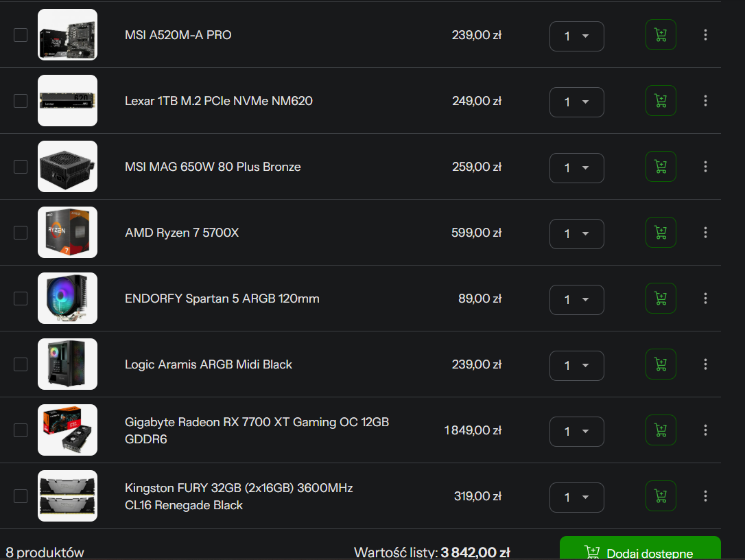Tick the Gigabyte Radeon RX 7700 XT checkbox

tap(21, 431)
